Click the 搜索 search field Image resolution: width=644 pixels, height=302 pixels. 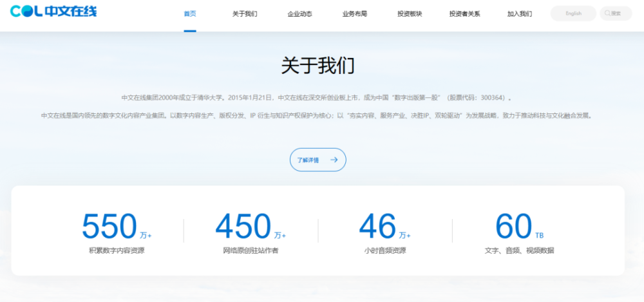pos(616,13)
